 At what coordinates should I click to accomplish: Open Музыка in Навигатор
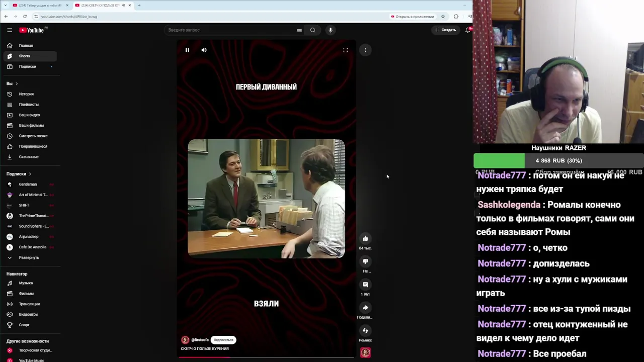point(30,283)
